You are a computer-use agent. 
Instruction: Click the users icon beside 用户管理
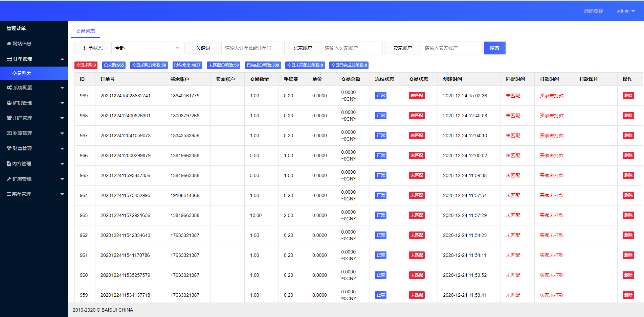tap(9, 118)
